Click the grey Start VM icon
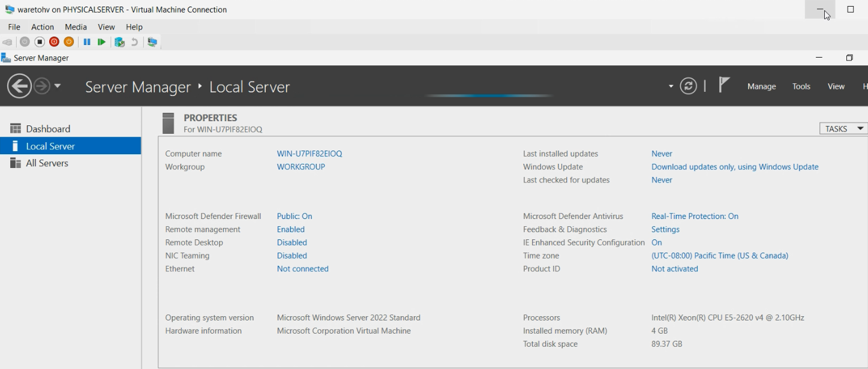 coord(25,42)
